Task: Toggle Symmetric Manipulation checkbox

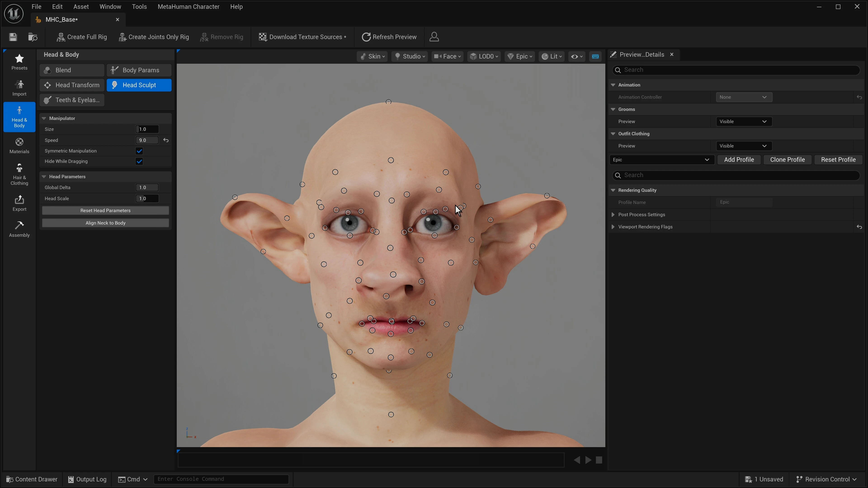Action: 139,151
